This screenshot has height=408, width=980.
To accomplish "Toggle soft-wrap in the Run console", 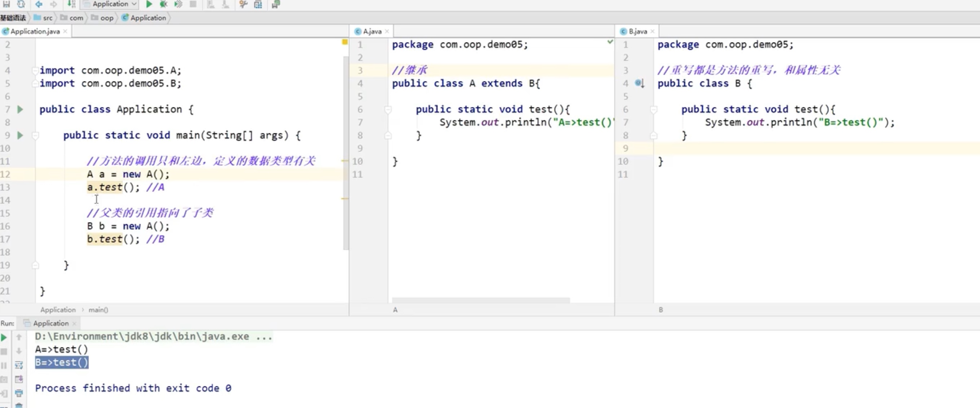I will pyautogui.click(x=19, y=365).
